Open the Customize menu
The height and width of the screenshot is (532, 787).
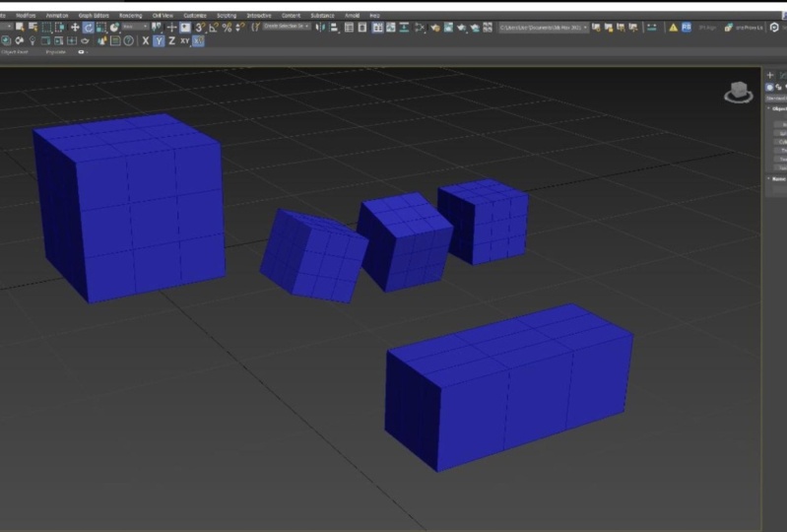[195, 16]
